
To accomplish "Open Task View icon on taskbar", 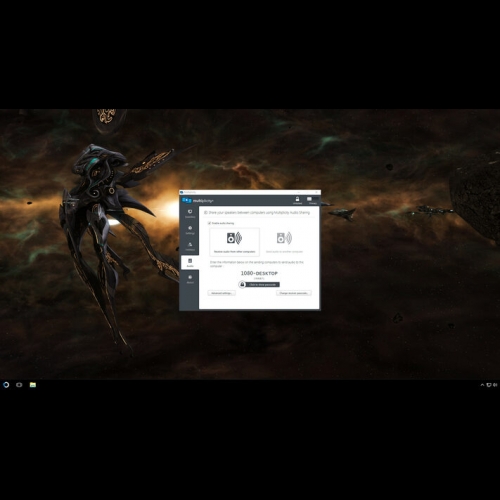I will coord(19,385).
